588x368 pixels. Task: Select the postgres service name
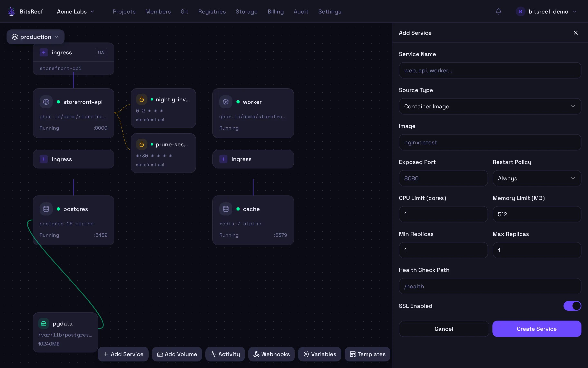[x=76, y=209]
